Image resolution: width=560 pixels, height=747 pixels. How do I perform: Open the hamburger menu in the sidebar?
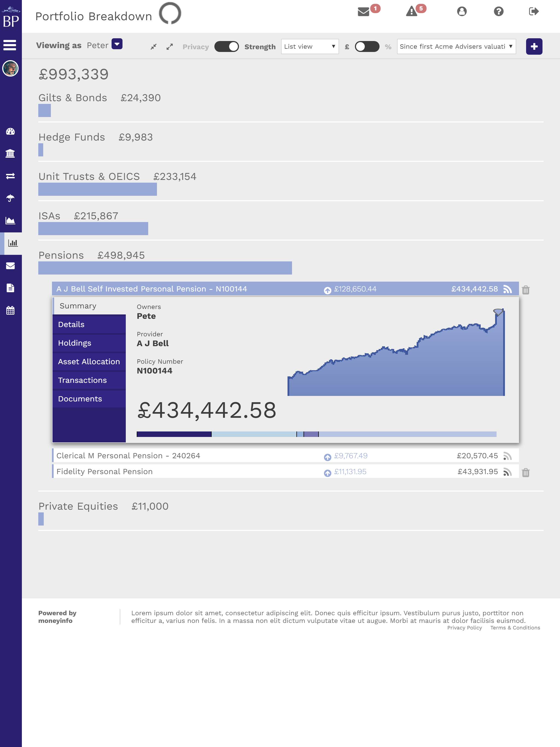click(10, 45)
